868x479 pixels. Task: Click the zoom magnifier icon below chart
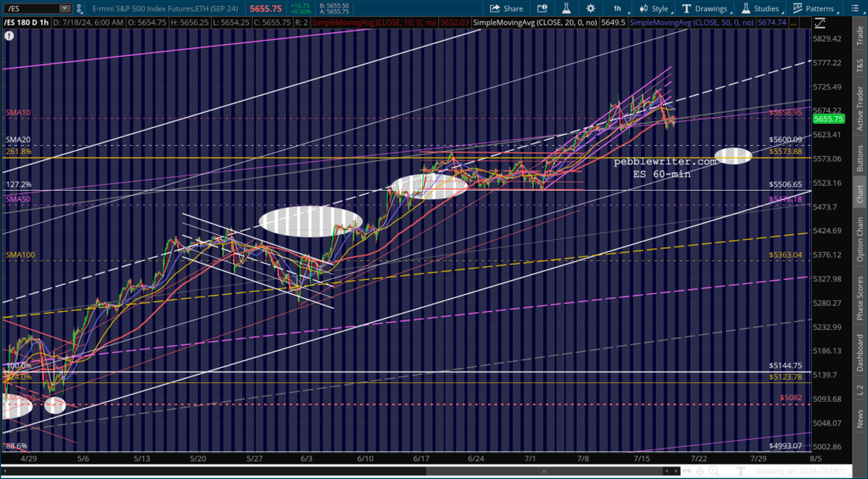click(714, 471)
